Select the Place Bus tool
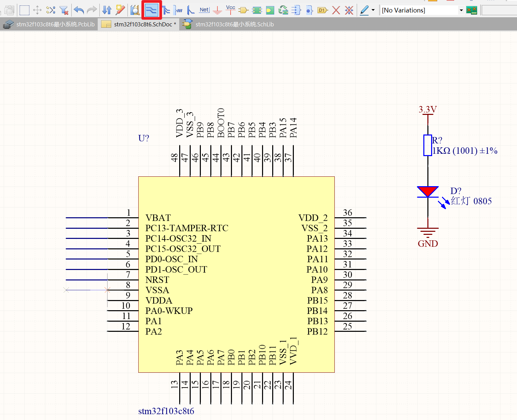517x420 pixels. 166,10
